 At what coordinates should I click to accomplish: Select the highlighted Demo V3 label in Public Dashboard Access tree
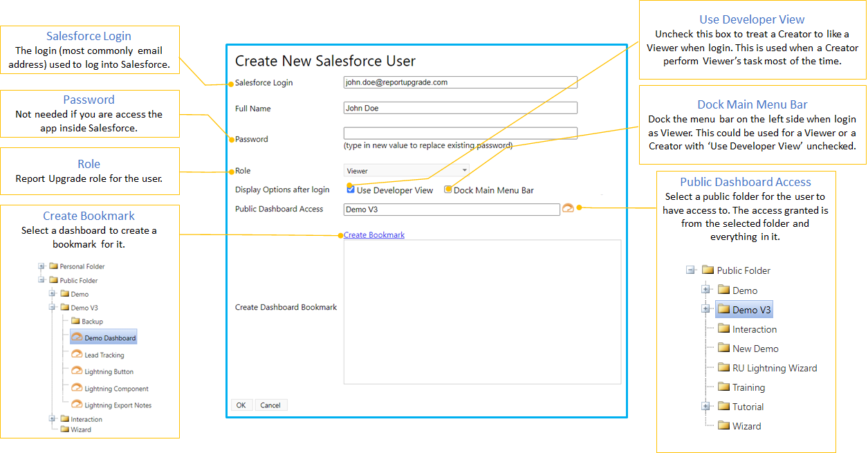click(752, 310)
